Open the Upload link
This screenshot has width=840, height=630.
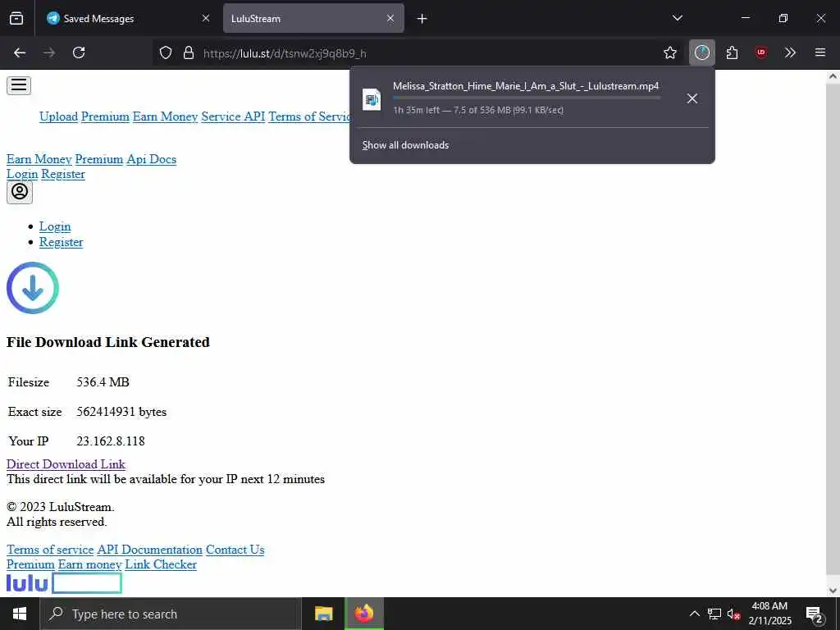pos(58,116)
